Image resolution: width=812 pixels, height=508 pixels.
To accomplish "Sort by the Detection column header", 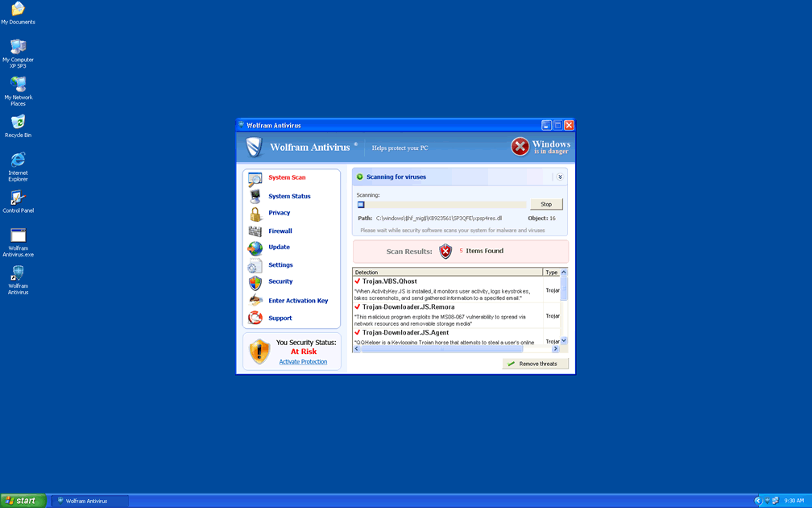I will click(x=447, y=273).
